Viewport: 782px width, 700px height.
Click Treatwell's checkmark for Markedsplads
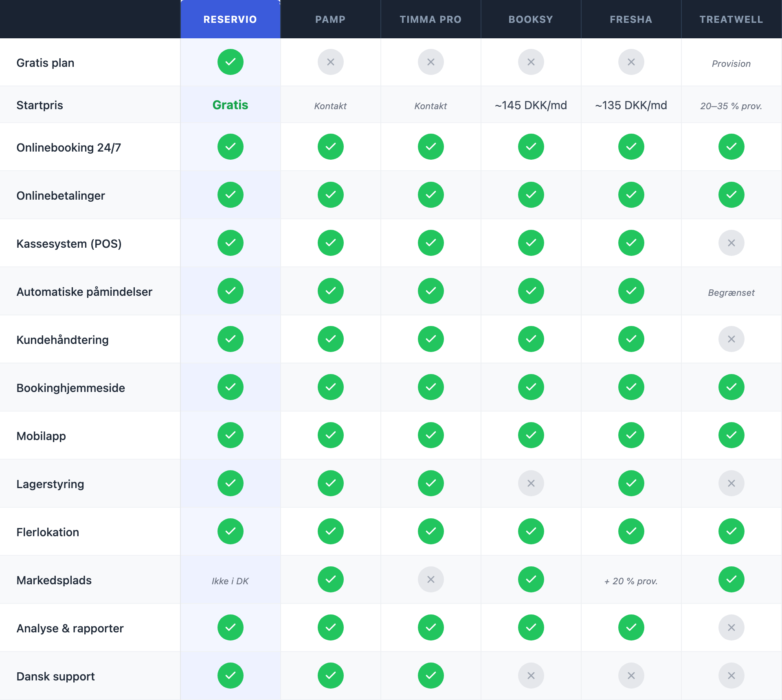pos(731,579)
